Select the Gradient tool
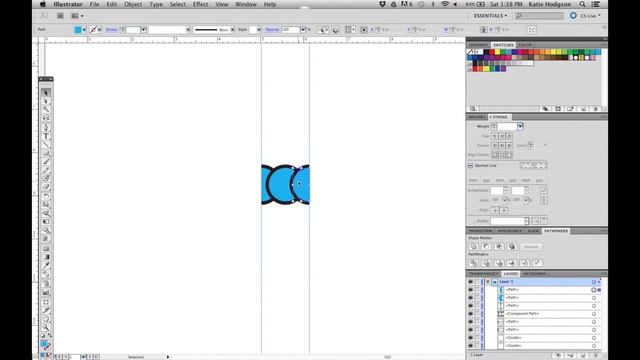This screenshot has width=640, height=360. [46, 257]
